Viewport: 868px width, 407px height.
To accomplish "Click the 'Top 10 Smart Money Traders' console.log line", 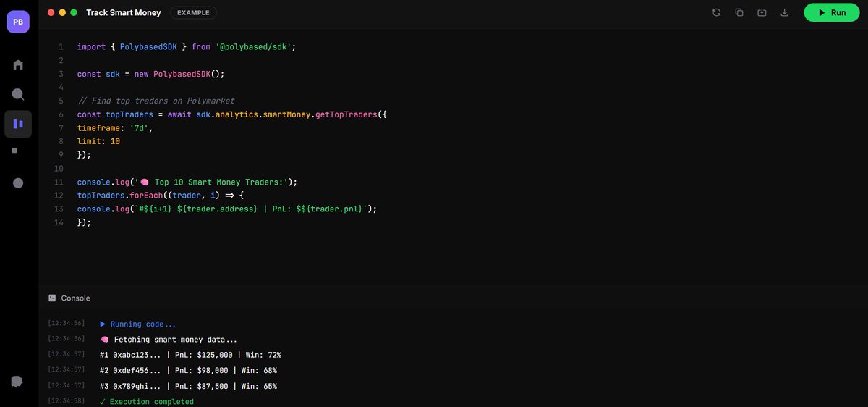I will tap(187, 182).
